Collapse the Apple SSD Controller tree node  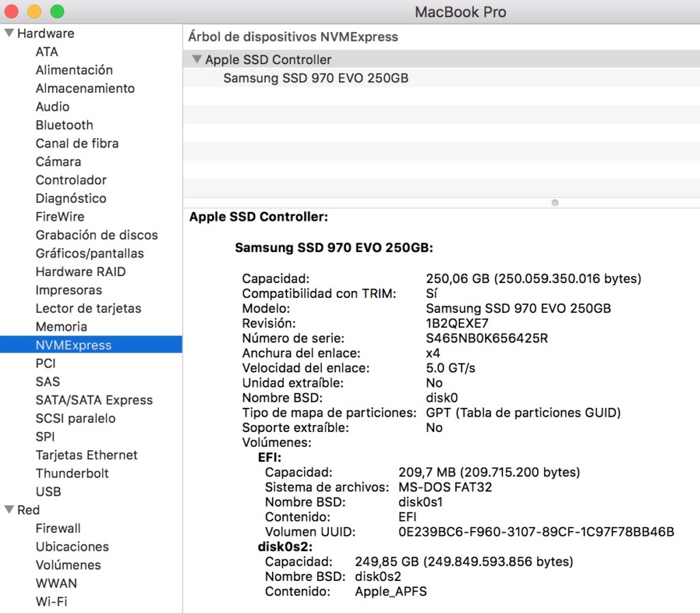click(196, 59)
